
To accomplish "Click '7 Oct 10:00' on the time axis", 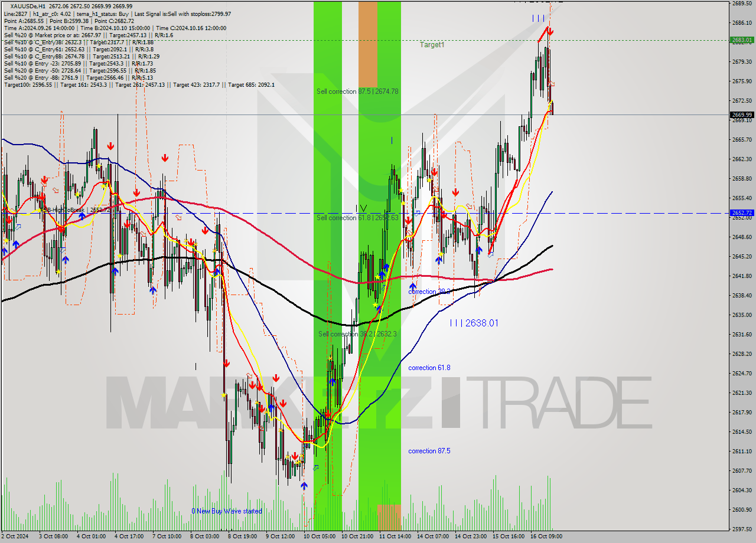I will click(167, 537).
